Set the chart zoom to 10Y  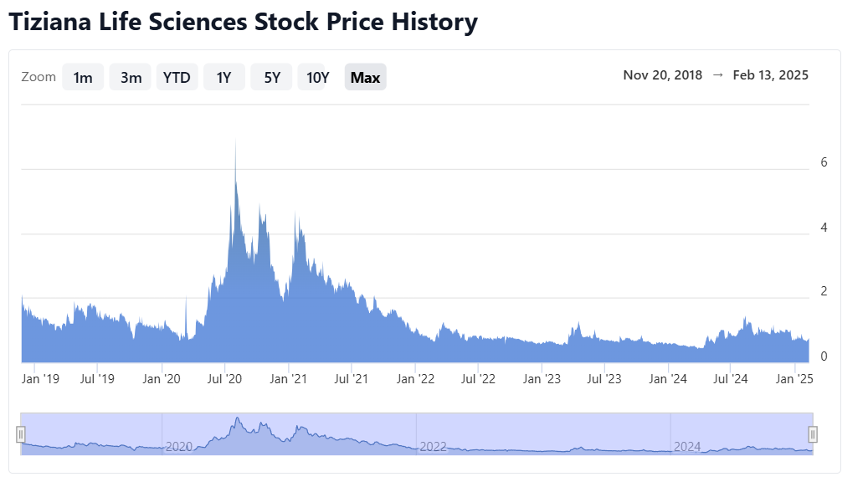[x=317, y=78]
